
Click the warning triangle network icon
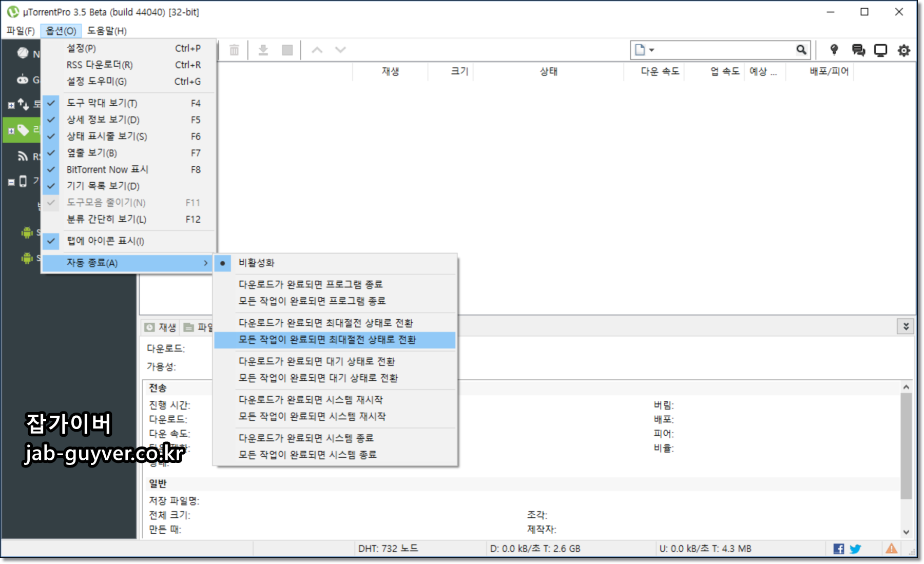pos(892,549)
